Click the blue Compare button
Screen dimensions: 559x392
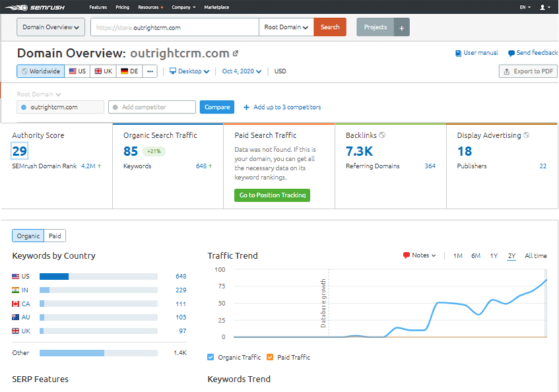(x=216, y=108)
